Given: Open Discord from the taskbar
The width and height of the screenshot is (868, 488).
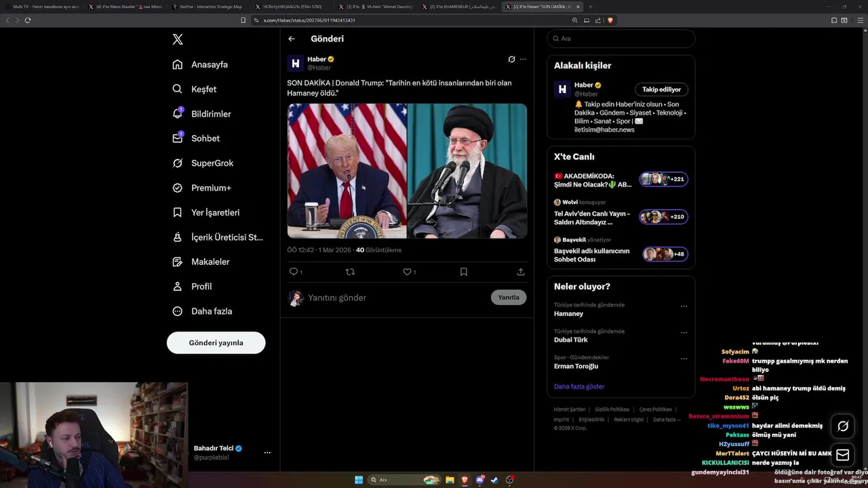Looking at the screenshot, I should (x=480, y=480).
